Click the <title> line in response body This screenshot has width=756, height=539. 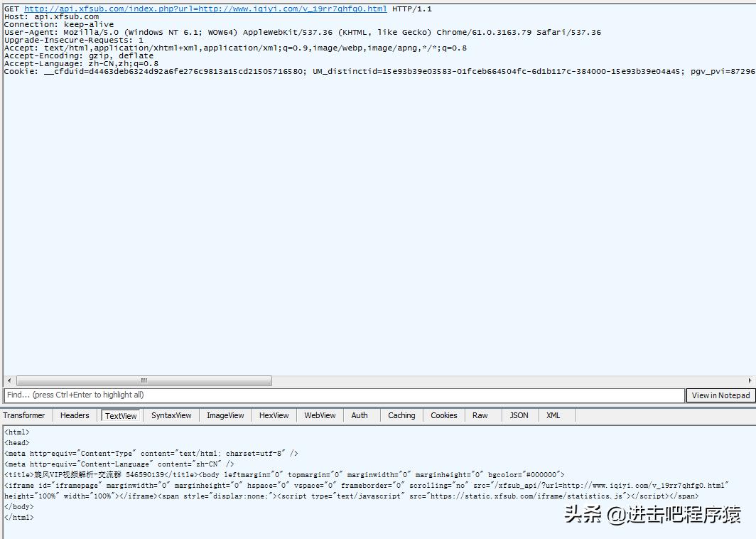click(x=284, y=474)
